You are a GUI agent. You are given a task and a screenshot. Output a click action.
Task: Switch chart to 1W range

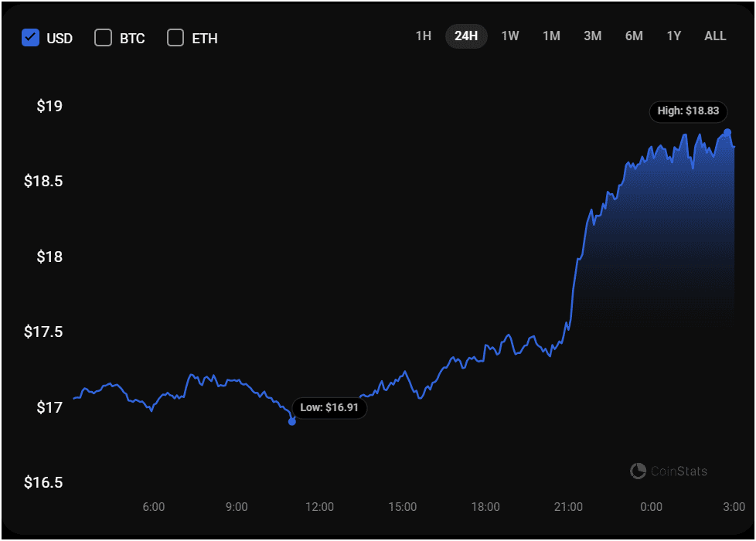pos(510,36)
